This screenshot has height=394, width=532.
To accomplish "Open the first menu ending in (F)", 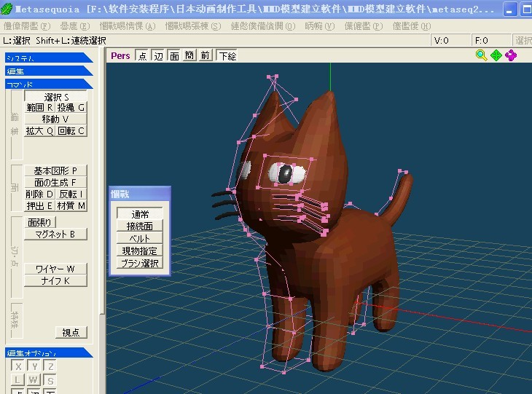I will 27,26.
